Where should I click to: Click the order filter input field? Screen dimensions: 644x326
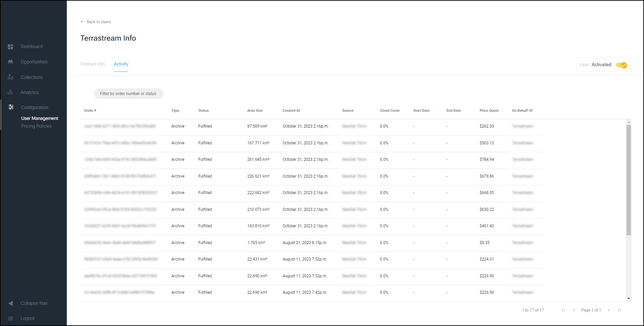click(129, 94)
